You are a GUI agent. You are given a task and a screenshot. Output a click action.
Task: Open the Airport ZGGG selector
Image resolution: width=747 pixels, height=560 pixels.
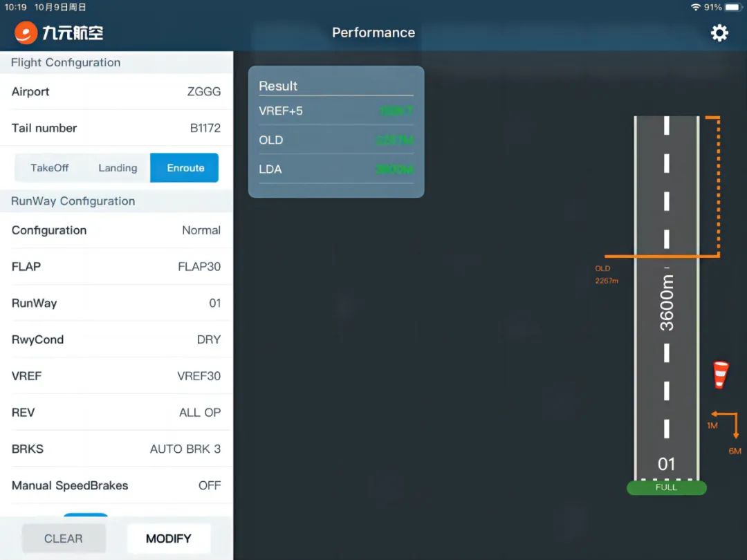(116, 92)
